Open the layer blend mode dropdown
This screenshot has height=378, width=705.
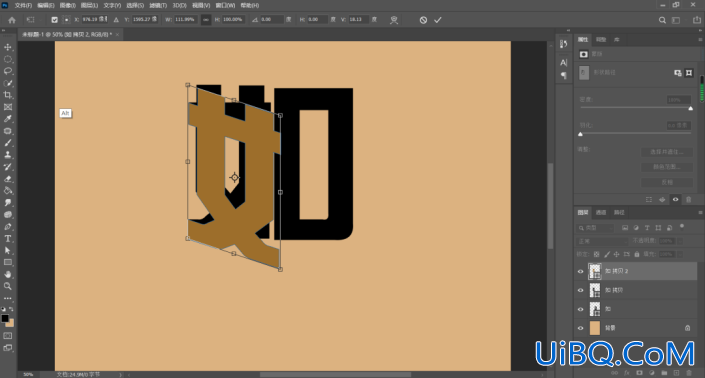602,241
